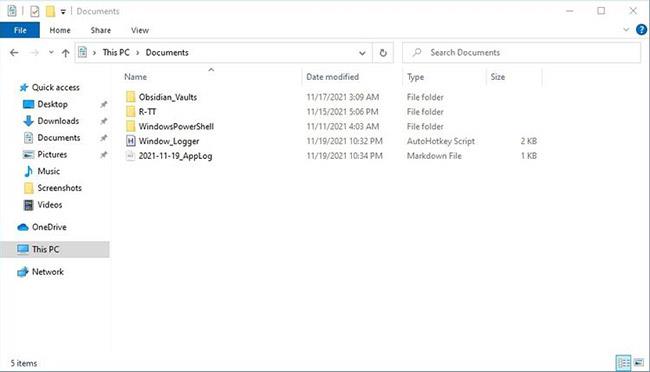Click This PC in the address path
This screenshot has height=372, width=650.
(116, 53)
